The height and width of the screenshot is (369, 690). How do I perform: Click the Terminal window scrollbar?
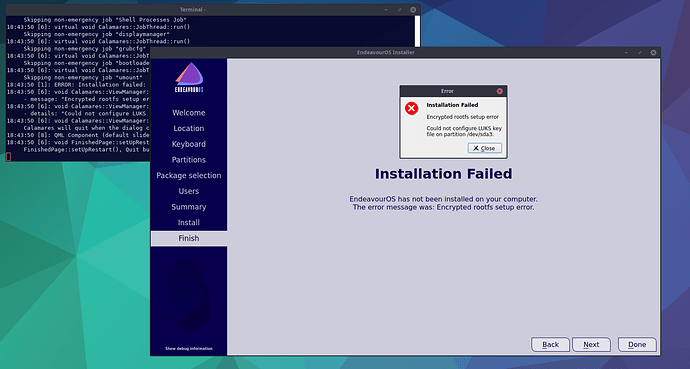(417, 31)
